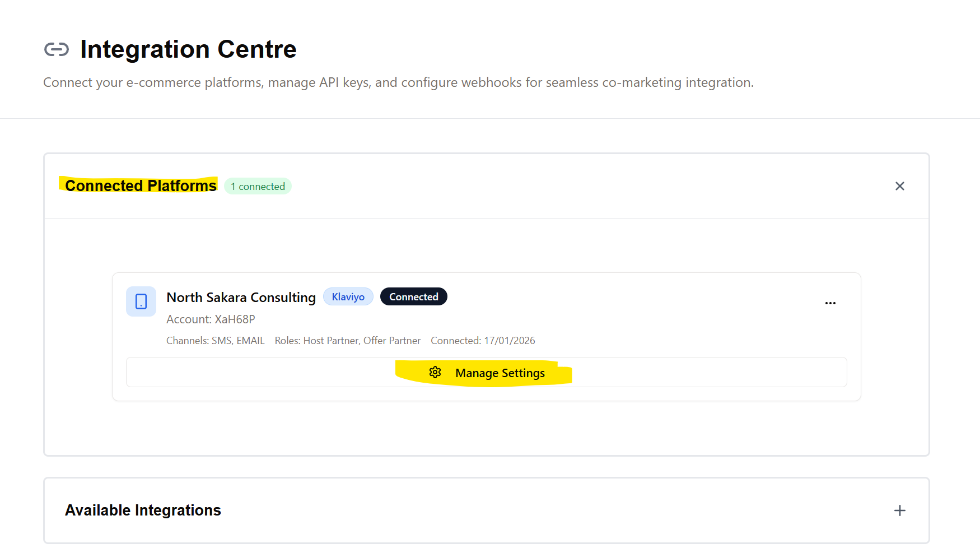Click the Klaviyo platform badge
This screenshot has height=548, width=980.
[348, 297]
